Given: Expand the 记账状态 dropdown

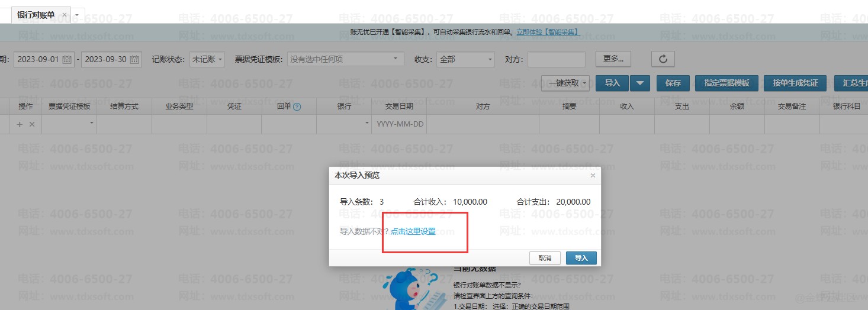Looking at the screenshot, I should [x=207, y=60].
